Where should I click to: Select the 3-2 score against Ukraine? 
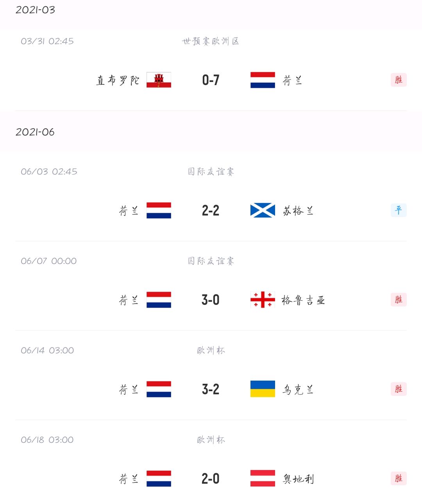[x=211, y=390]
